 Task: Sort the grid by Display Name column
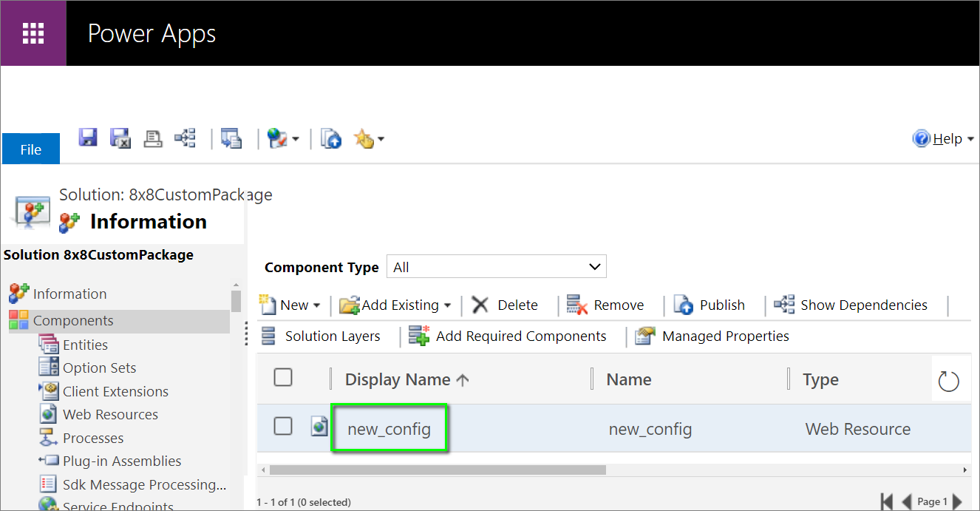click(x=406, y=380)
